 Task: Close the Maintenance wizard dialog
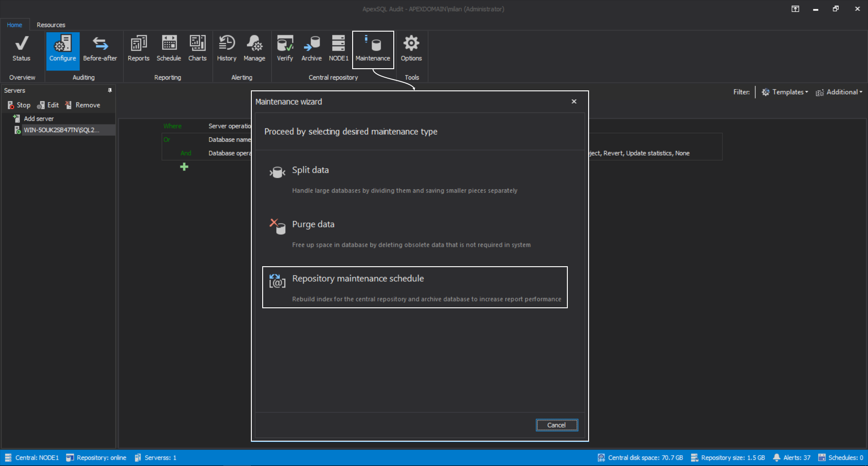574,101
